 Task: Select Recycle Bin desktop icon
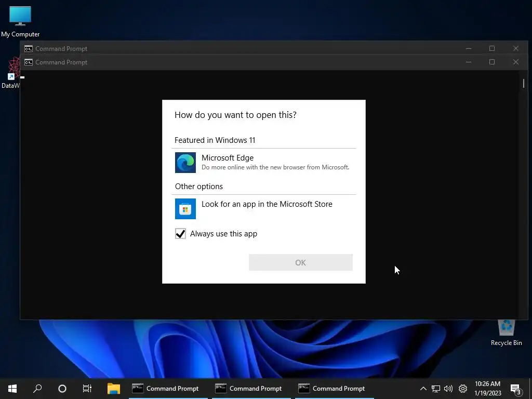click(506, 333)
